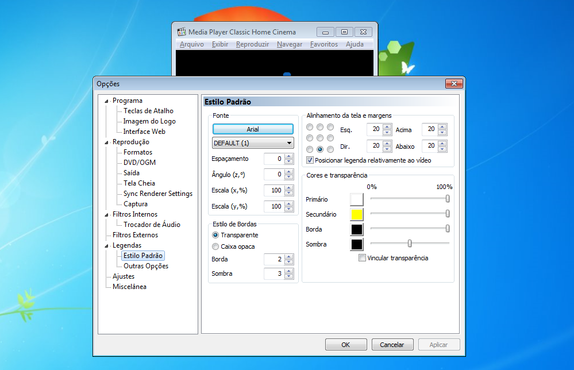This screenshot has width=574, height=370.
Task: Click the Arial font button
Action: coord(253,129)
